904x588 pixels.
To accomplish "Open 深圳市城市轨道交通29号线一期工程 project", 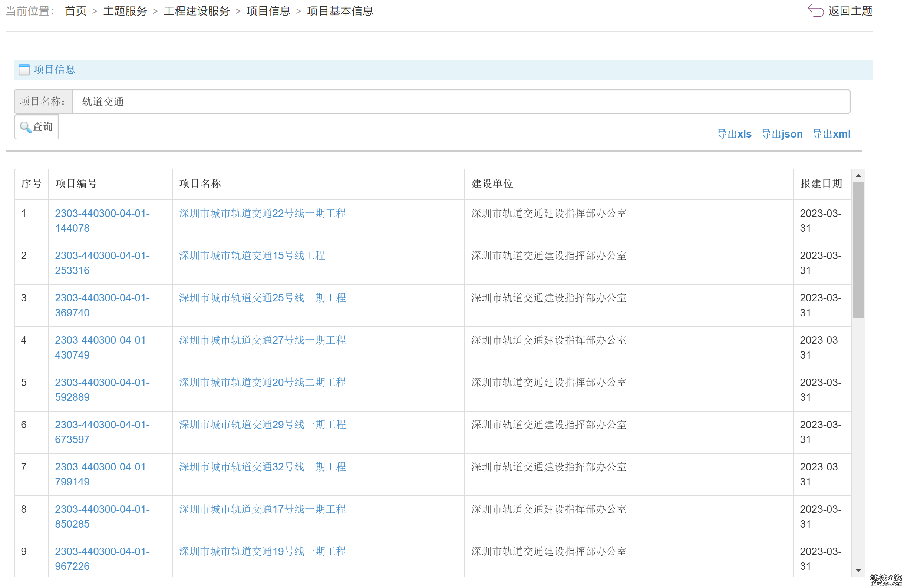I will click(263, 424).
